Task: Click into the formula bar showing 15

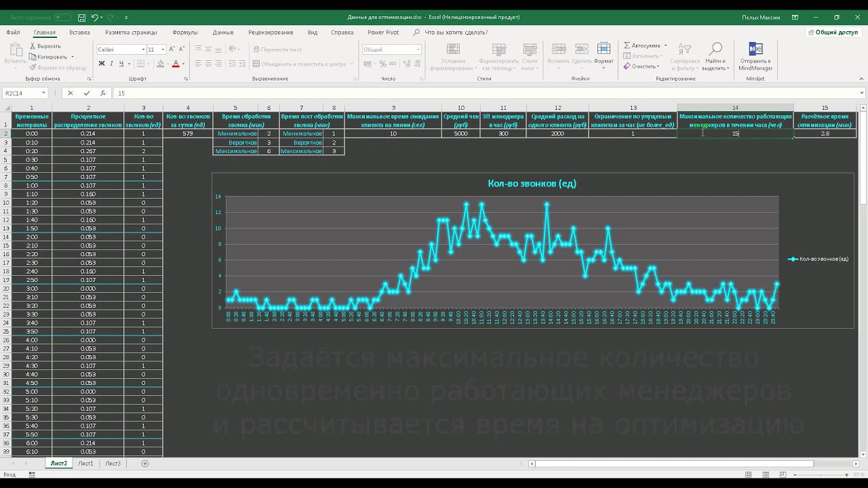Action: (x=484, y=94)
